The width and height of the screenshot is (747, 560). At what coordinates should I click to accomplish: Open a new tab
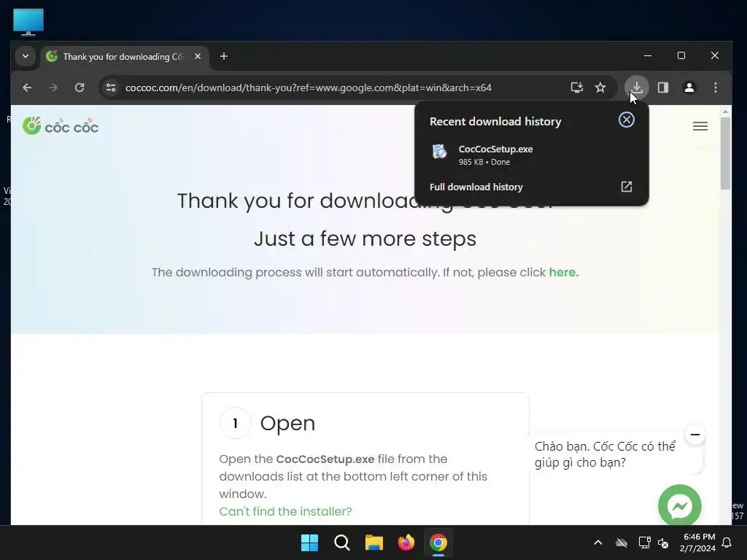point(223,57)
